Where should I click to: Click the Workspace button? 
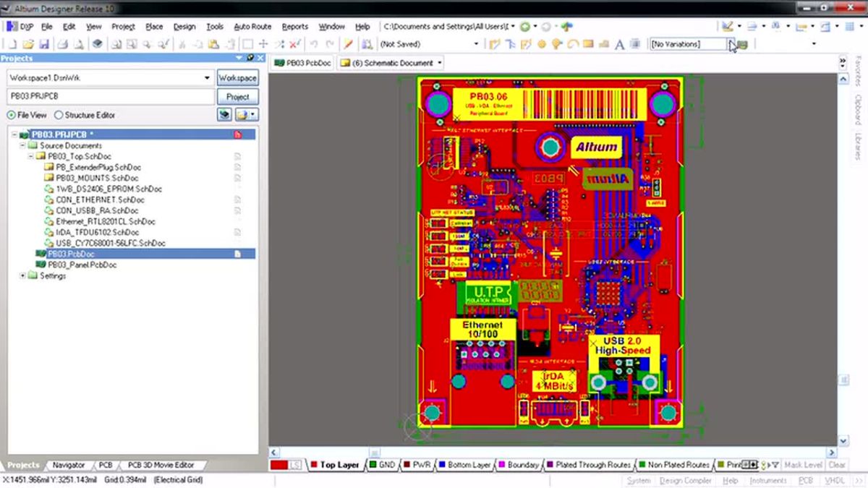tap(238, 77)
